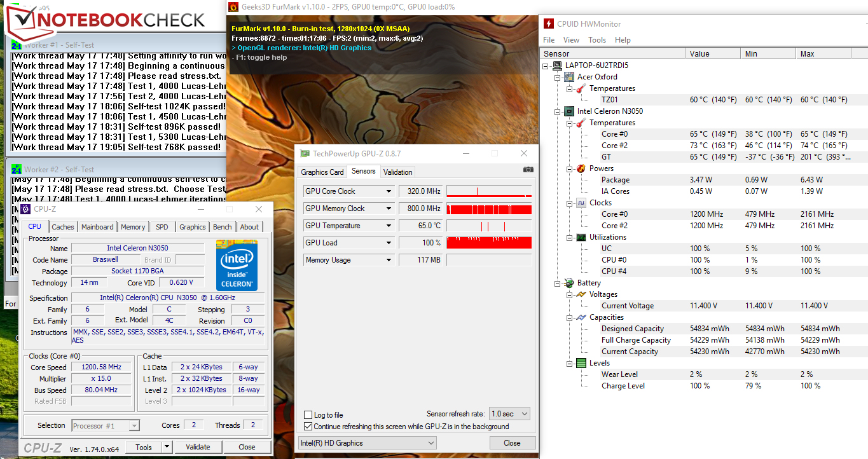Click the Close button in CPU-Z
Screen dimensions: 868x459
[247, 447]
